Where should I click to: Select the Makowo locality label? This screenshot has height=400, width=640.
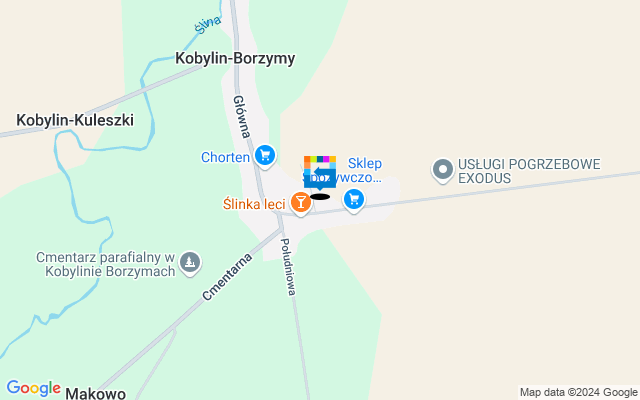coord(96,393)
